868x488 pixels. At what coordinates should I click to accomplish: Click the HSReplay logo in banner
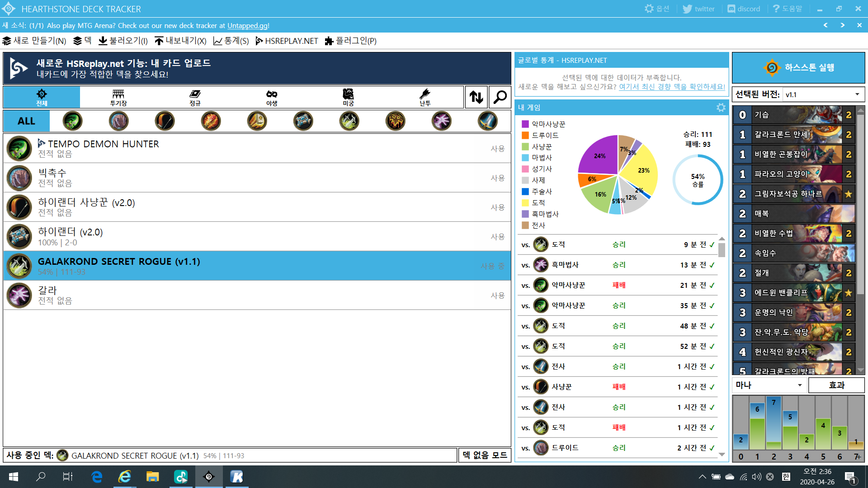[x=19, y=68]
